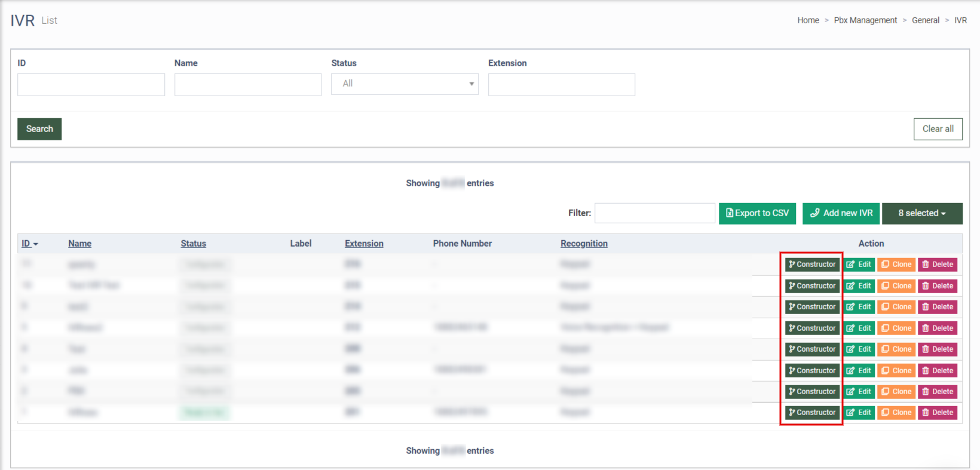Viewport: 980px width, 470px height.
Task: Go to Pbx Management breadcrumb
Action: [x=865, y=20]
